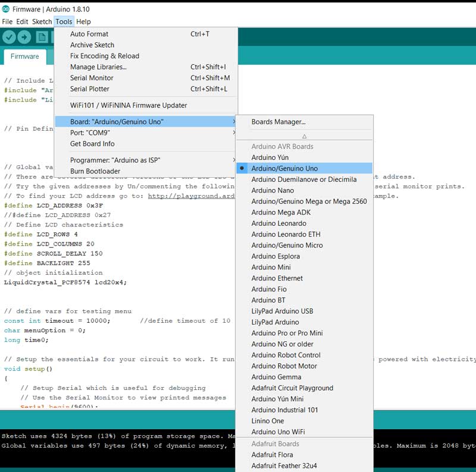Select Arduino Leonardo board
The image size is (476, 472).
click(x=304, y=224)
